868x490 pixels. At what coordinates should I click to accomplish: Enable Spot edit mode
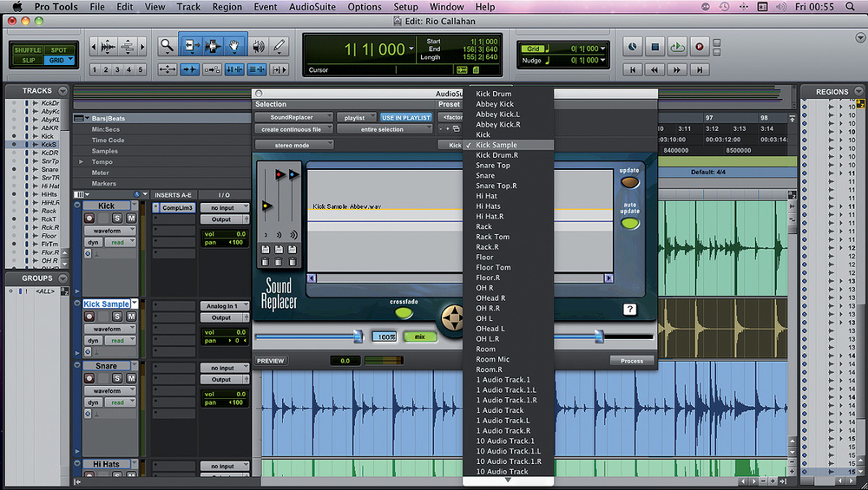pos(59,49)
